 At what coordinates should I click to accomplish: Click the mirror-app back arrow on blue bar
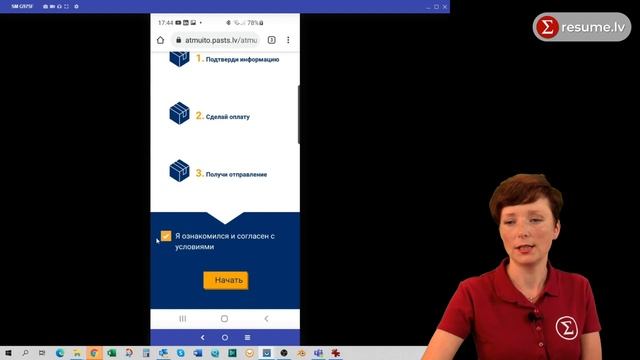click(x=202, y=338)
